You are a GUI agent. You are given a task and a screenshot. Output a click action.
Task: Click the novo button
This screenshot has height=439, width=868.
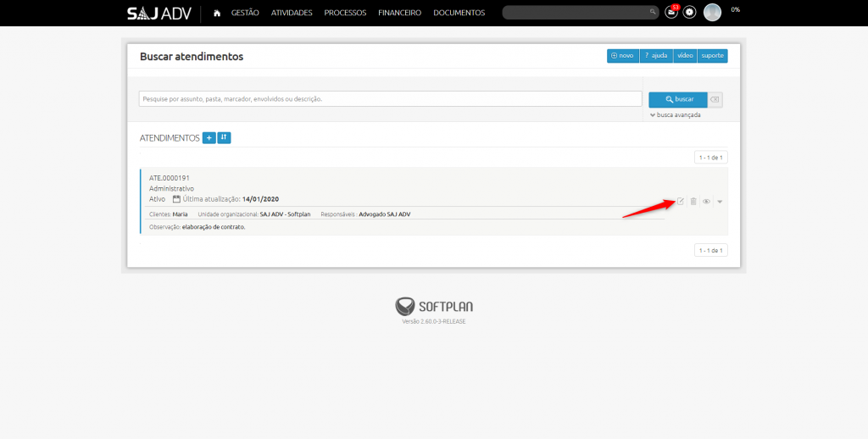pyautogui.click(x=622, y=56)
